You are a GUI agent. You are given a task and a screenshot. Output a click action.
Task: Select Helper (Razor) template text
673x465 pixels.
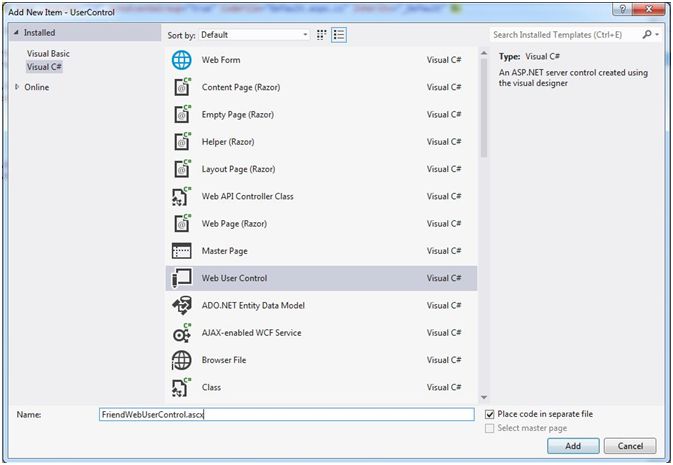228,142
